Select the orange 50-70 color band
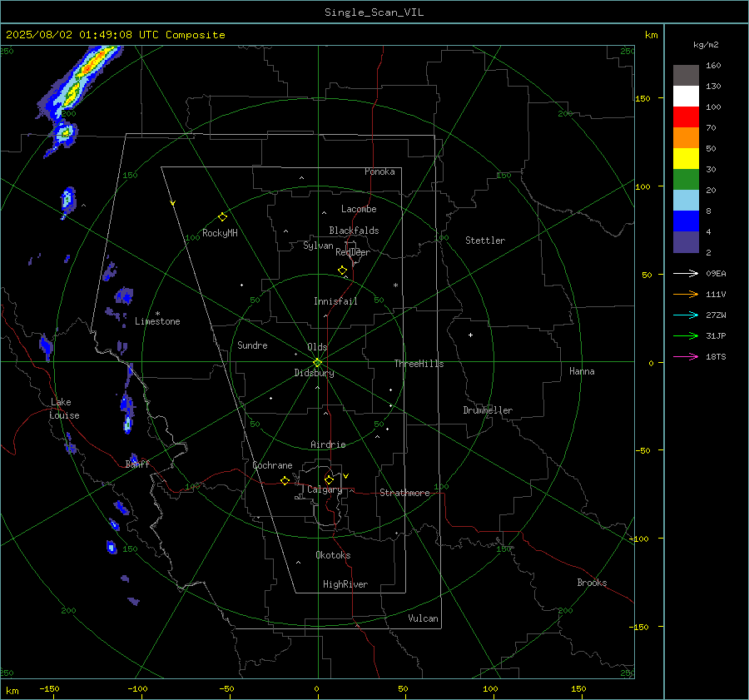Image resolution: width=749 pixels, height=700 pixels. [x=686, y=137]
